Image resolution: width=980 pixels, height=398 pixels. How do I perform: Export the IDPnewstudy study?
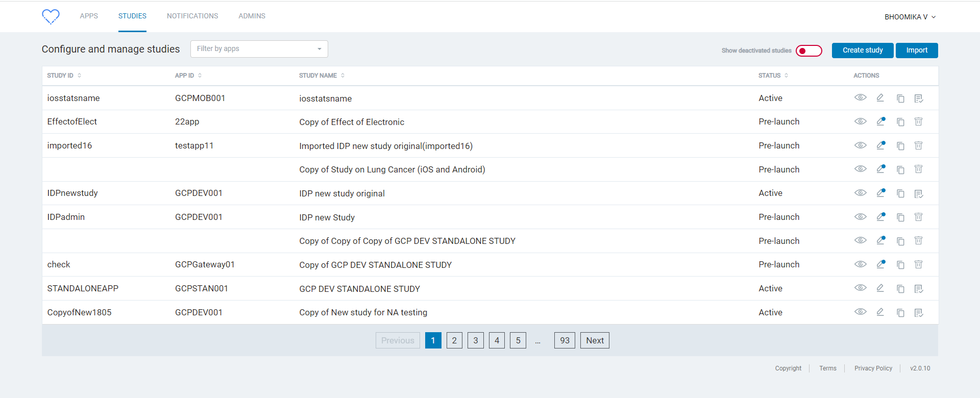pyautogui.click(x=919, y=193)
